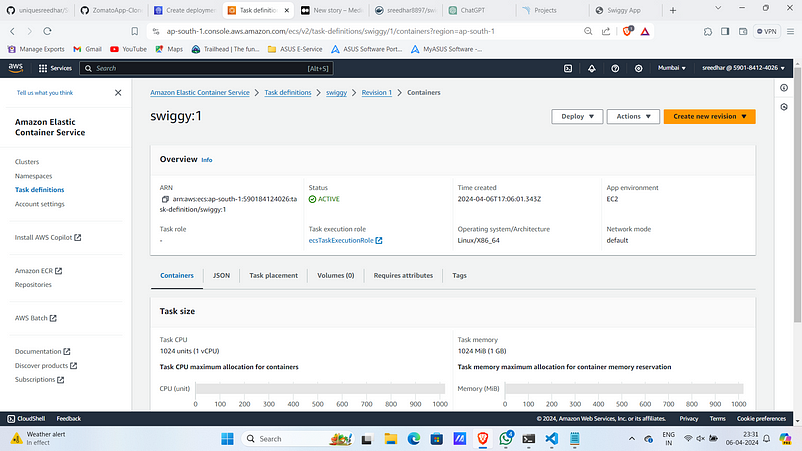Copy the task definition ARN
The height and width of the screenshot is (451, 802).
click(x=165, y=199)
